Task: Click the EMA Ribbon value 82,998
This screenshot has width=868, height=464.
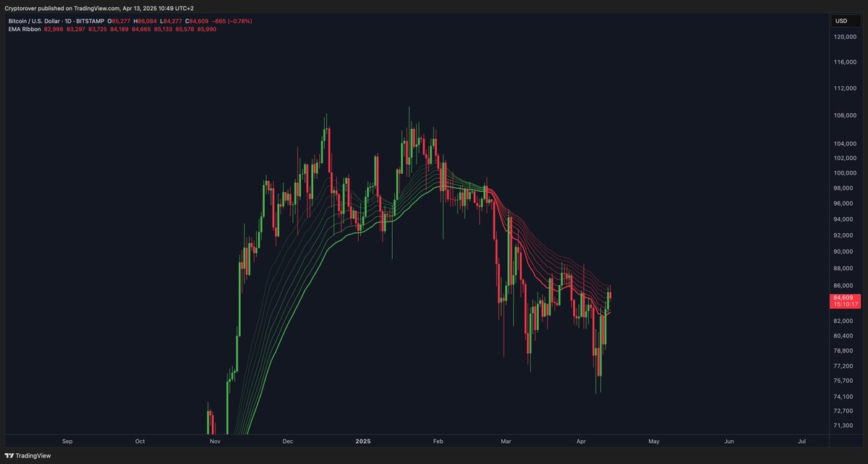Action: click(x=54, y=29)
